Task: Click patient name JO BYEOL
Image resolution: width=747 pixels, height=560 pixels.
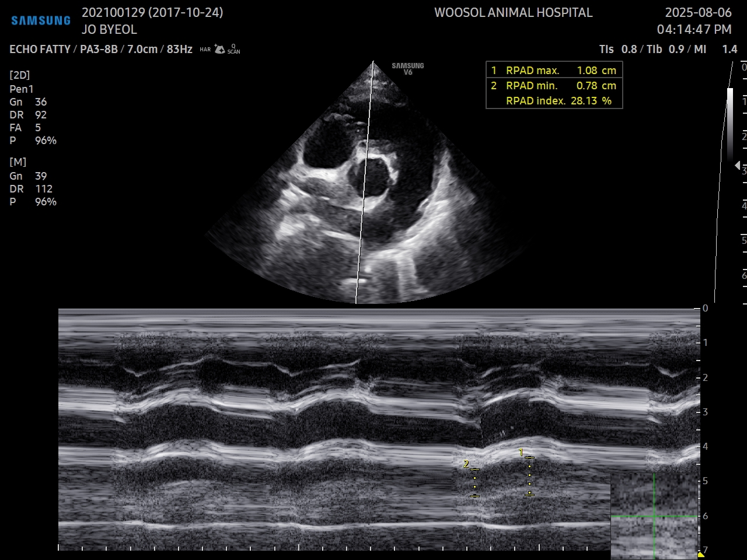Action: (109, 29)
